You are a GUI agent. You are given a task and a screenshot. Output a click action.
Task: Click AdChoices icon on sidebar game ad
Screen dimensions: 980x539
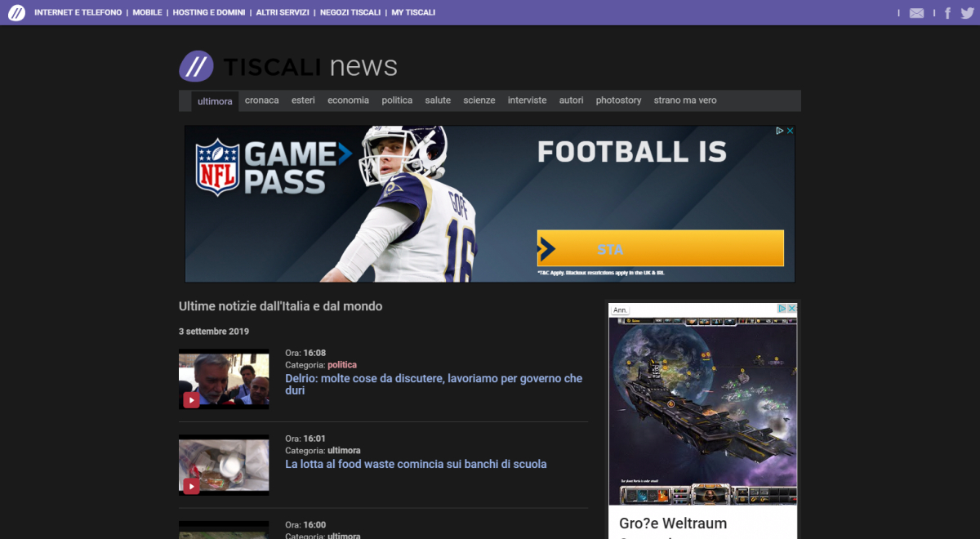pos(782,309)
